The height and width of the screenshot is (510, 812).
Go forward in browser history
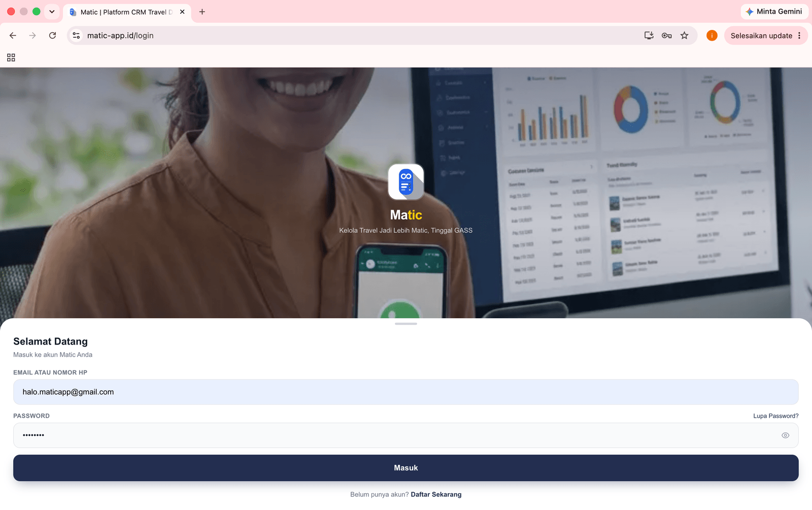tap(32, 36)
